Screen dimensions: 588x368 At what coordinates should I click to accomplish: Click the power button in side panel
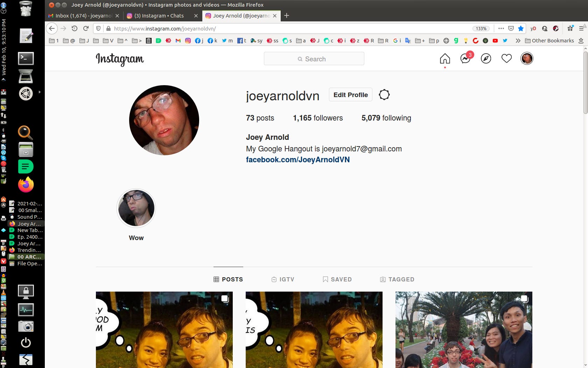(26, 342)
